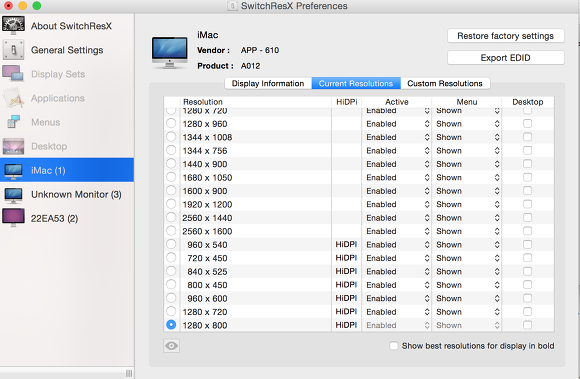Select the 2560 x 1440 resolution radio button
The image size is (580, 379).
(x=171, y=217)
